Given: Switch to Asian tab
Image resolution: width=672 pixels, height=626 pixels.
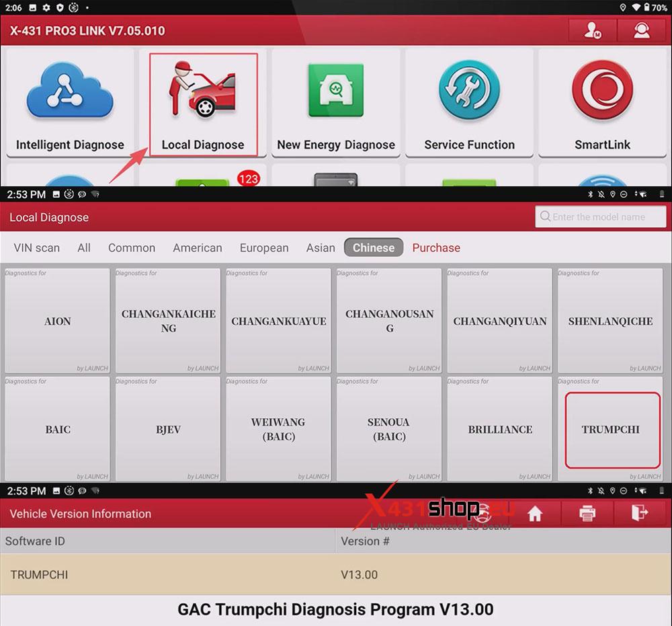Looking at the screenshot, I should point(321,248).
